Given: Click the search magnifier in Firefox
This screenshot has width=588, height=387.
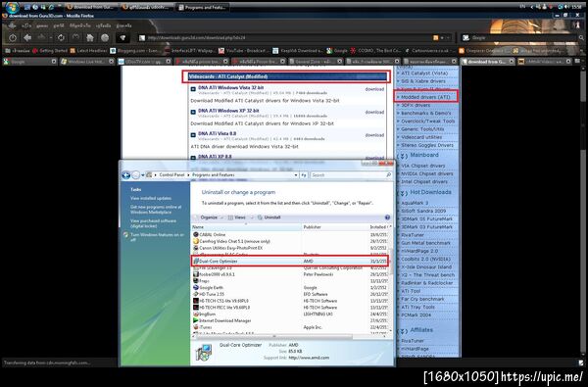Looking at the screenshot, I should [581, 38].
